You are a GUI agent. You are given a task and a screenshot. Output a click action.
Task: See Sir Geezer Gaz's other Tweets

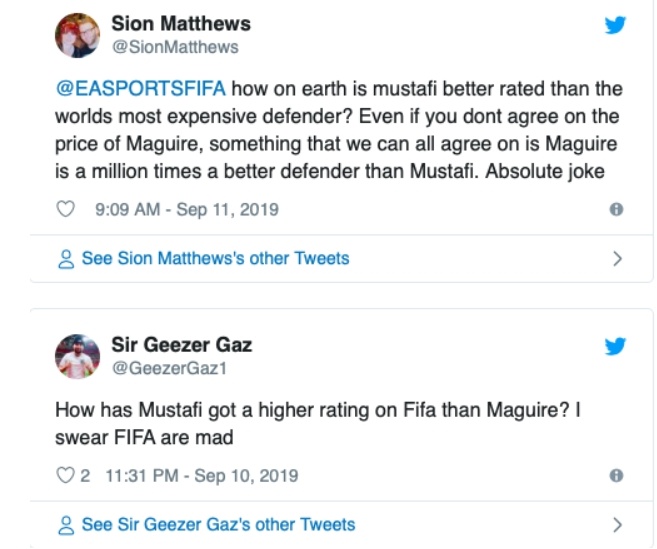(x=218, y=525)
